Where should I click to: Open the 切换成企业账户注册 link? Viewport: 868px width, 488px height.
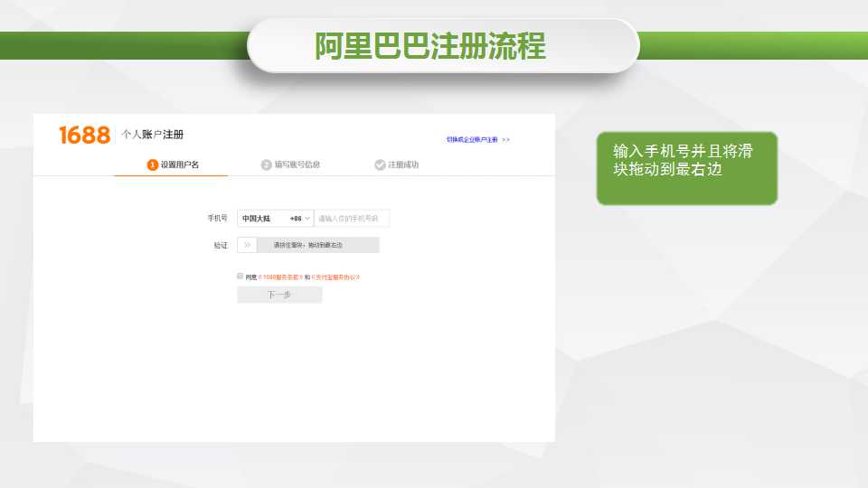[x=472, y=140]
